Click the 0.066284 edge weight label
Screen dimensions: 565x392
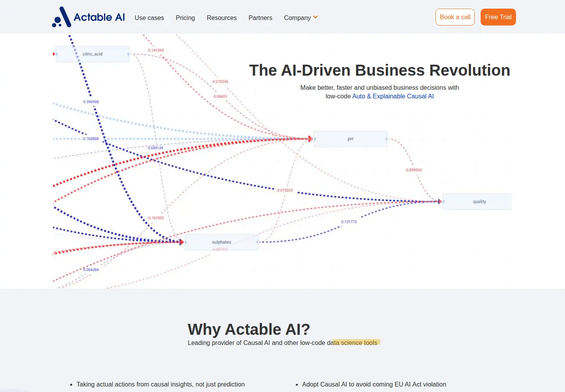(91, 270)
